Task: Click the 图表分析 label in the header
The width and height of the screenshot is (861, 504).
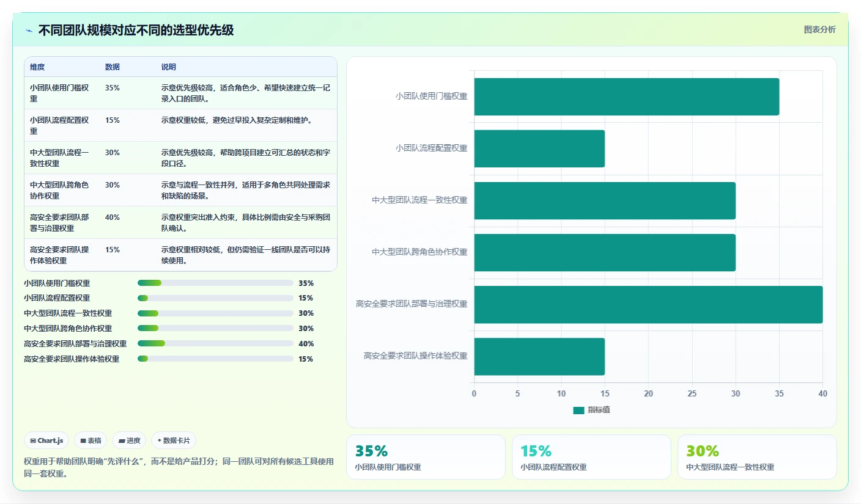Action: 819,29
